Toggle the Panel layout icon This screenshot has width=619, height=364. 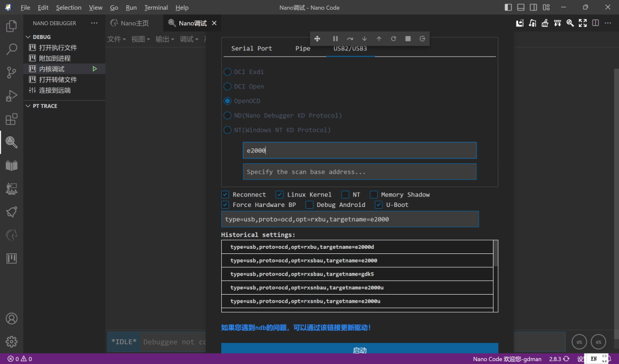521,7
